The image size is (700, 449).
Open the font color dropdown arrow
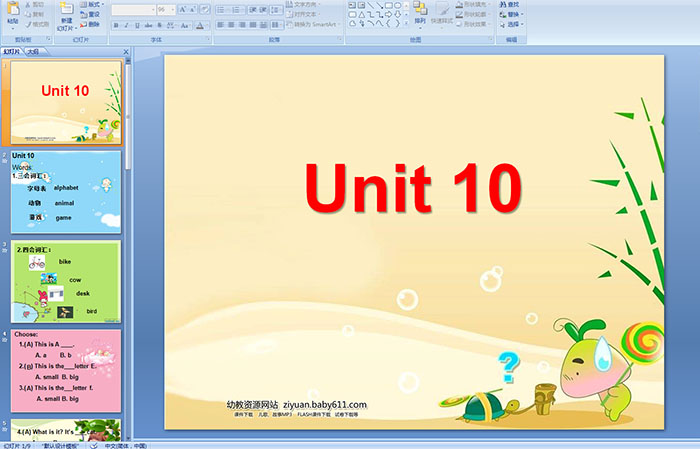[x=208, y=25]
